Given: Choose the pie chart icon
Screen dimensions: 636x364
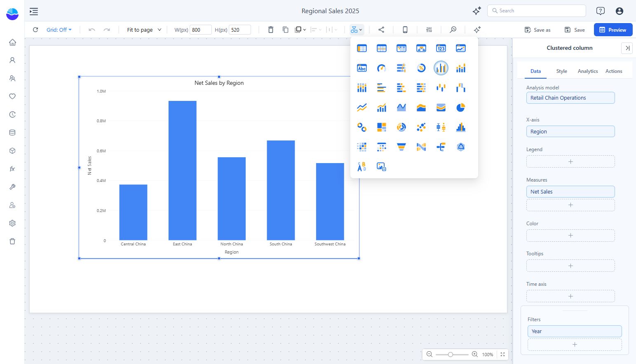Looking at the screenshot, I should (461, 107).
